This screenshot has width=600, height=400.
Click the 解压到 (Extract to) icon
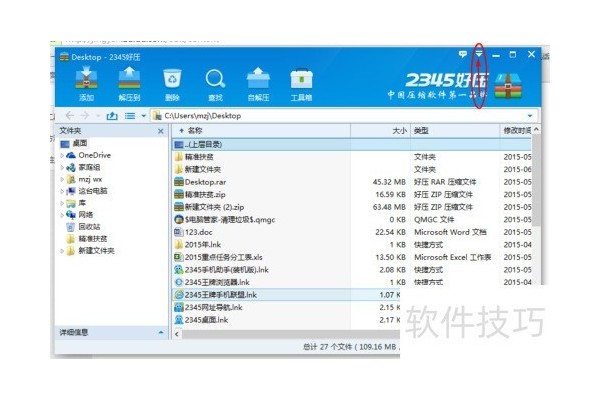point(129,83)
